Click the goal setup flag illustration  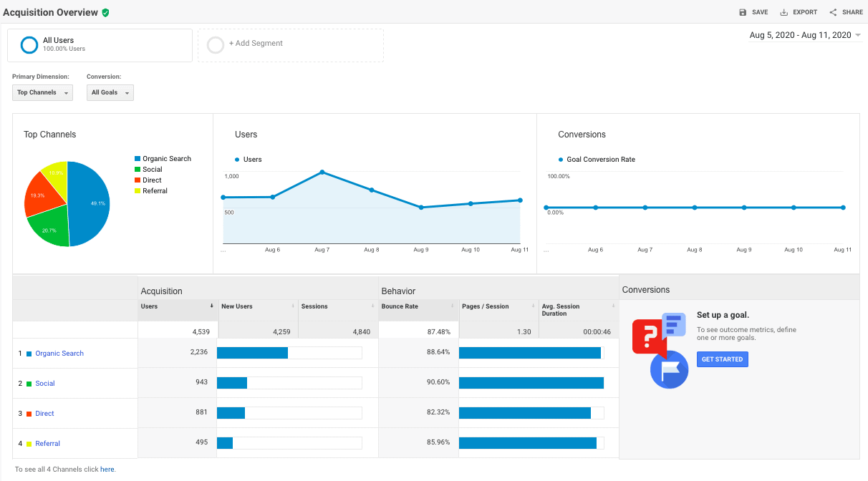pyautogui.click(x=669, y=370)
